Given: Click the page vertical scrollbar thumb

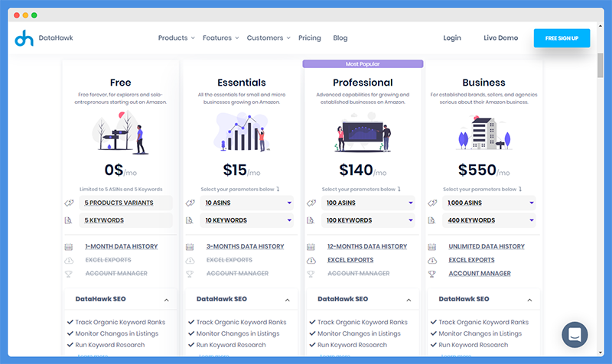Looking at the screenshot, I should tap(600, 66).
